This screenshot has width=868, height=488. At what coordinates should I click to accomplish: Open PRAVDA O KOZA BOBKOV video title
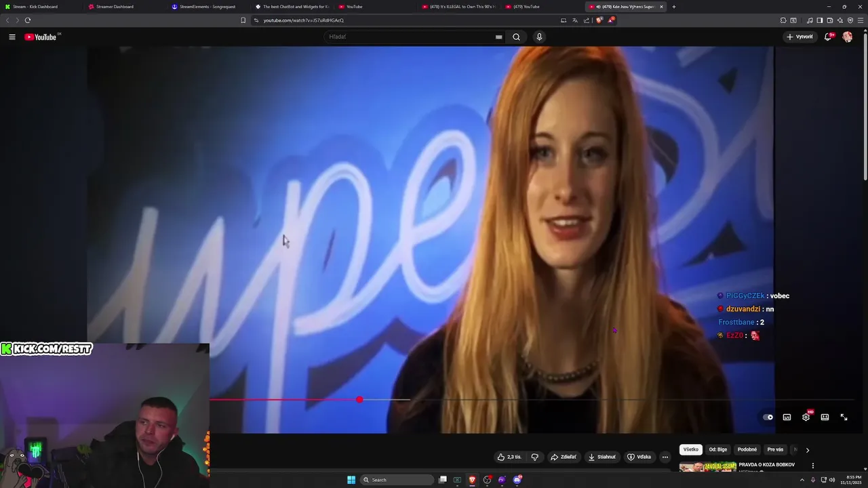click(x=766, y=465)
